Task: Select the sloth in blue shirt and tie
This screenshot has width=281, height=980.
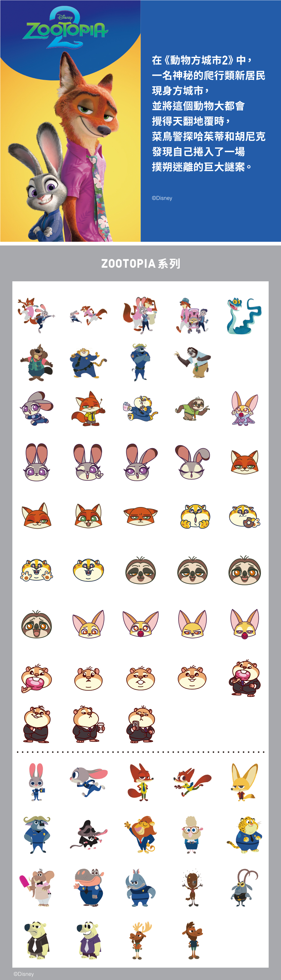Action: coord(192,362)
